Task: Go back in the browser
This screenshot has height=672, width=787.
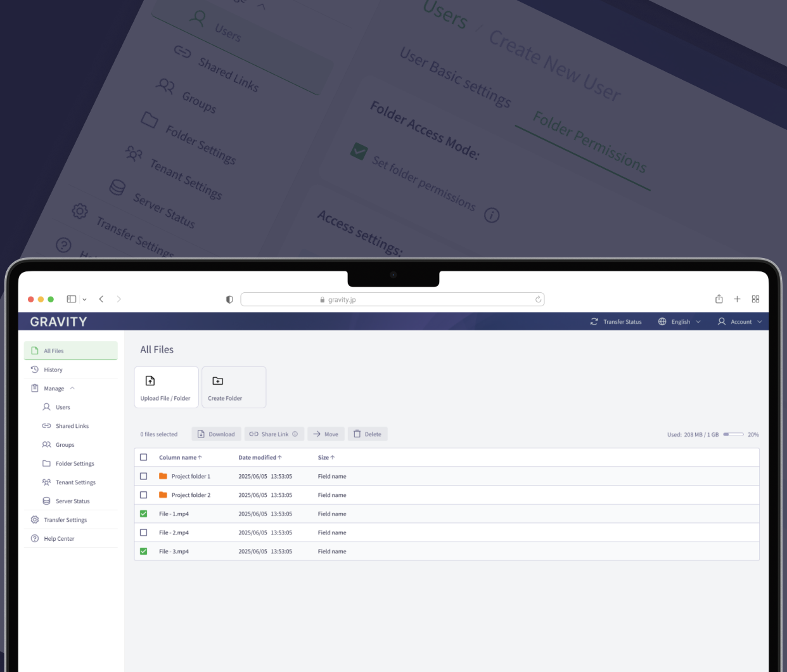Action: click(101, 299)
